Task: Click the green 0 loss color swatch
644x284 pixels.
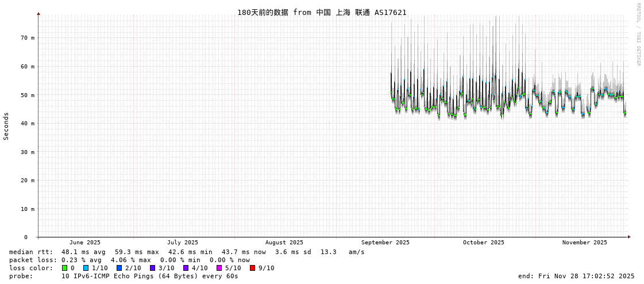Action: coord(65,268)
